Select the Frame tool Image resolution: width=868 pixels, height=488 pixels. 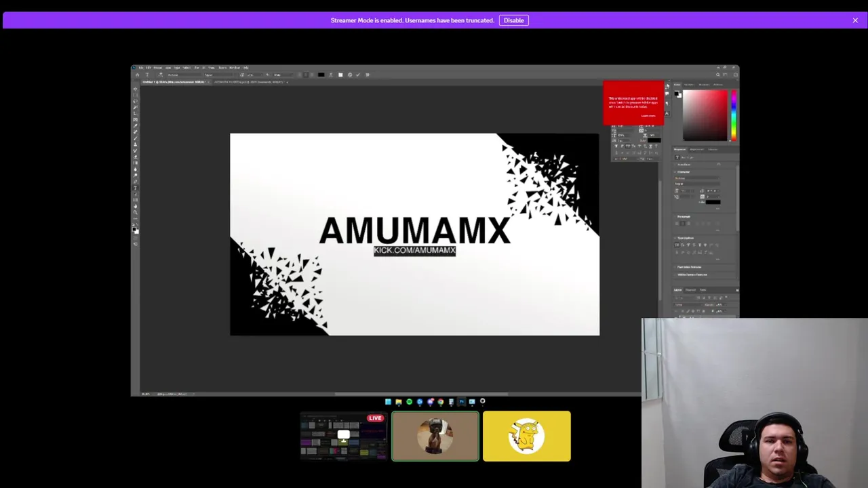135,118
